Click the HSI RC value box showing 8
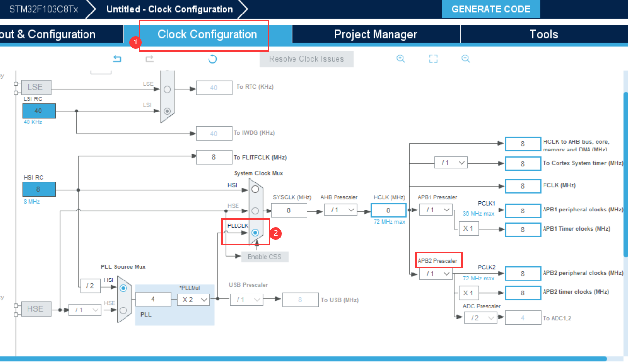 click(39, 190)
